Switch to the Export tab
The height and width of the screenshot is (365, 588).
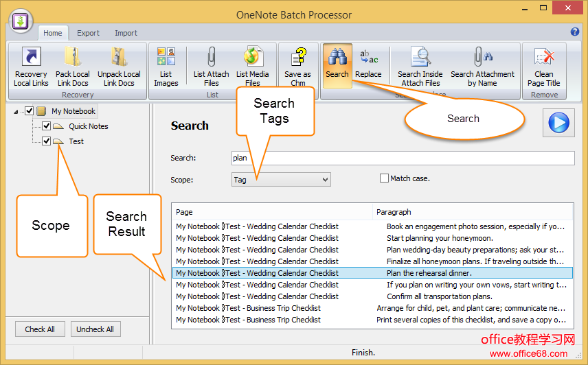click(x=88, y=33)
